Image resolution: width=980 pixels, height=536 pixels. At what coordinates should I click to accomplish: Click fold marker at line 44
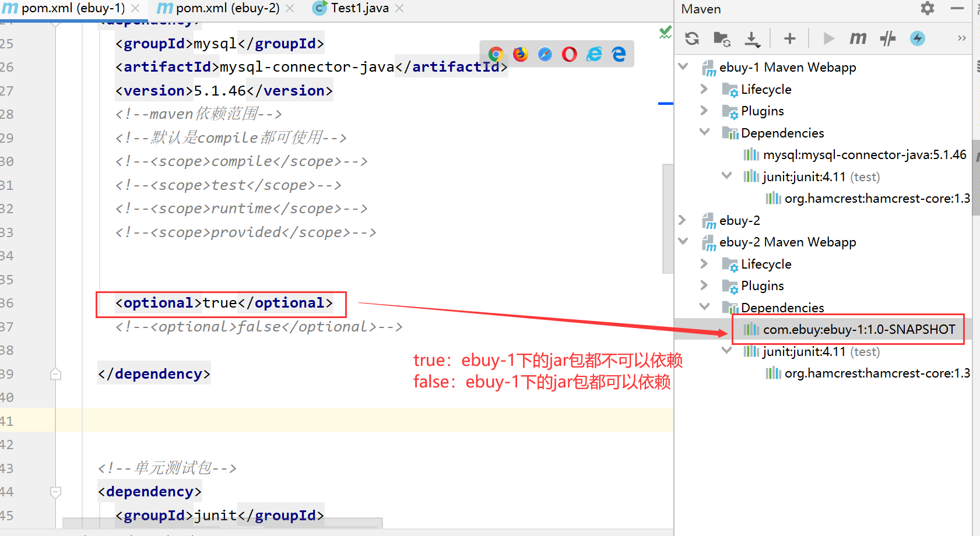(56, 492)
